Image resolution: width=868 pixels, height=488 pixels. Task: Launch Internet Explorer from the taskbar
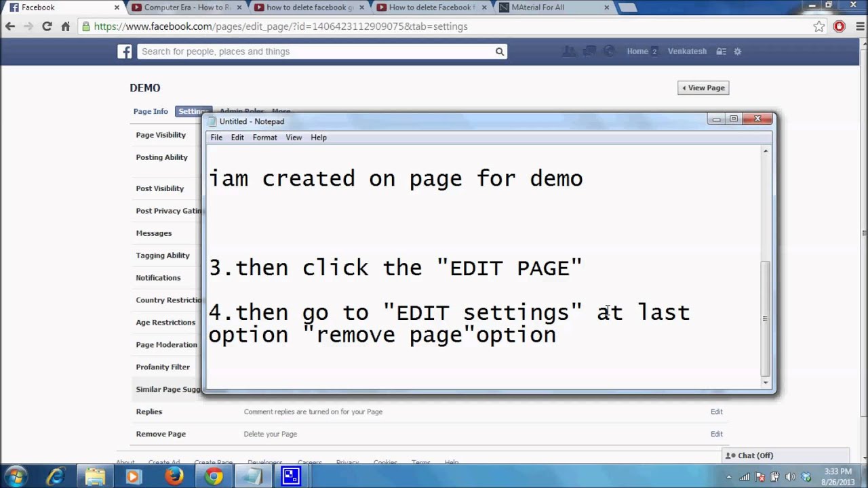click(x=55, y=476)
